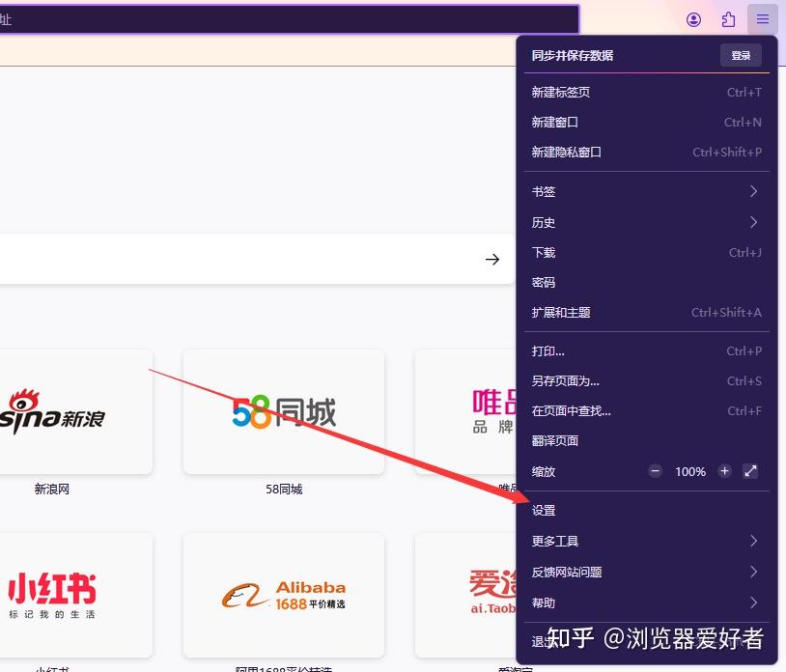
Task: Select 新建标签页 menu item
Action: [x=647, y=92]
